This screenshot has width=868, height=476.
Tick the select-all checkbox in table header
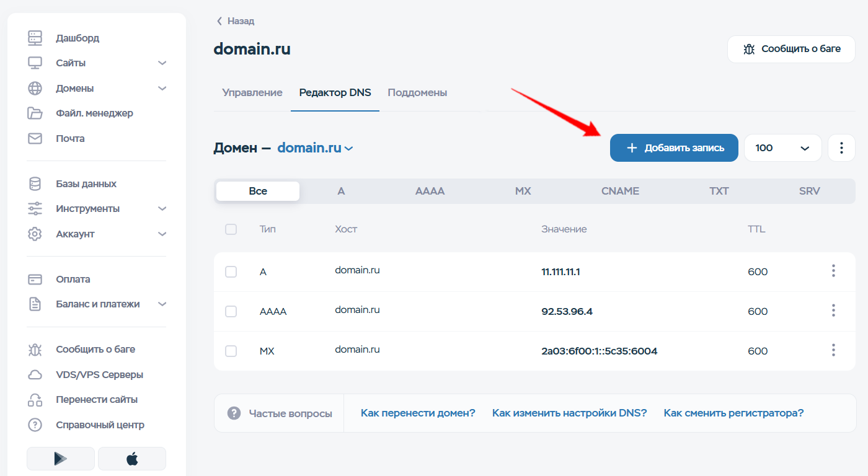pos(231,229)
